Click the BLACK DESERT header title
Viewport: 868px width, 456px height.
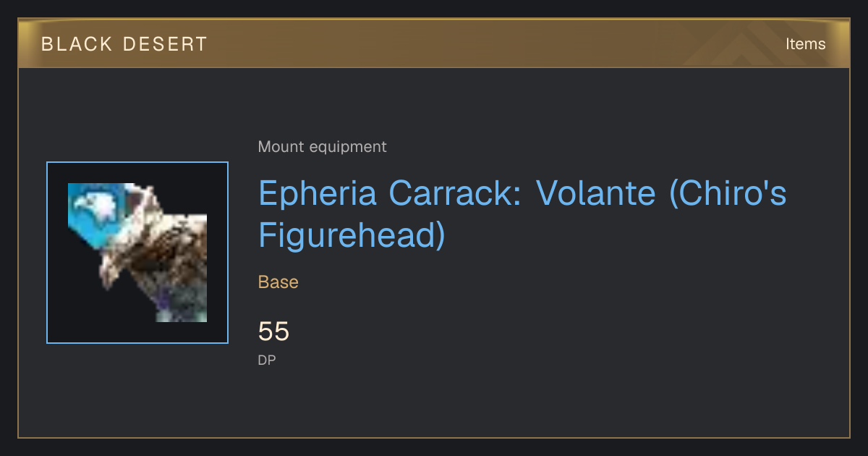click(124, 44)
